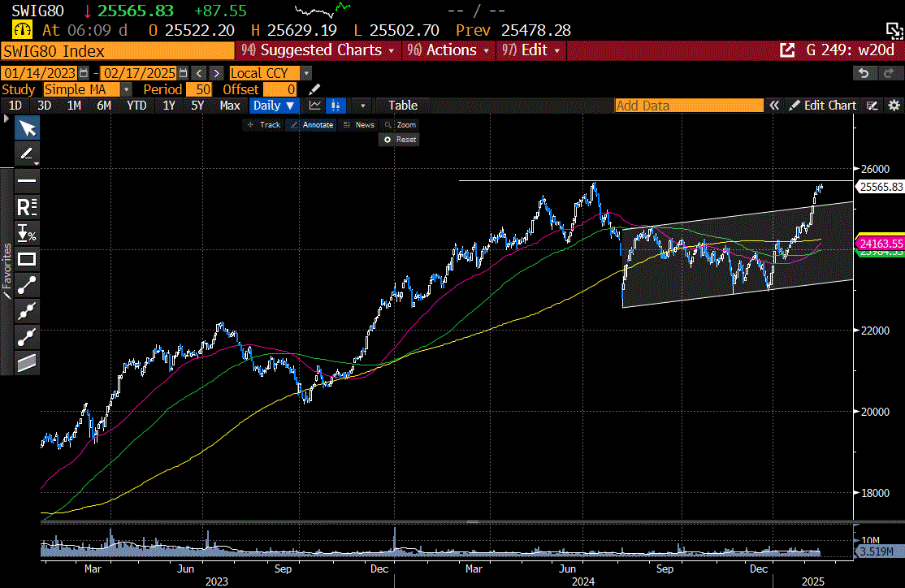The height and width of the screenshot is (588, 905).
Task: Focus the Add Data input box
Action: tap(689, 106)
